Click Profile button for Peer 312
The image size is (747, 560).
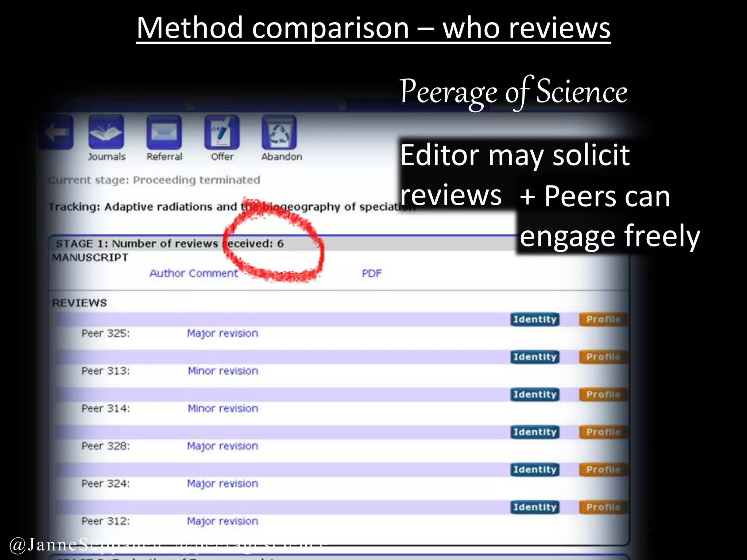coord(603,507)
